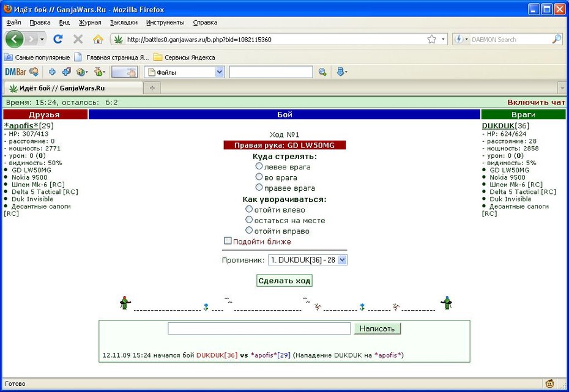The height and width of the screenshot is (392, 569).
Task: Bookmark the page with the star icon
Action: (x=432, y=39)
